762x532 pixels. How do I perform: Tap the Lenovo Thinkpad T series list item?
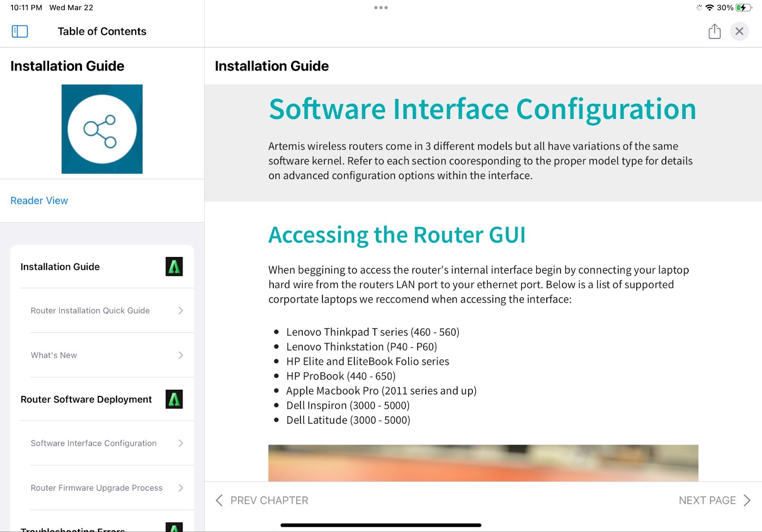coord(372,332)
